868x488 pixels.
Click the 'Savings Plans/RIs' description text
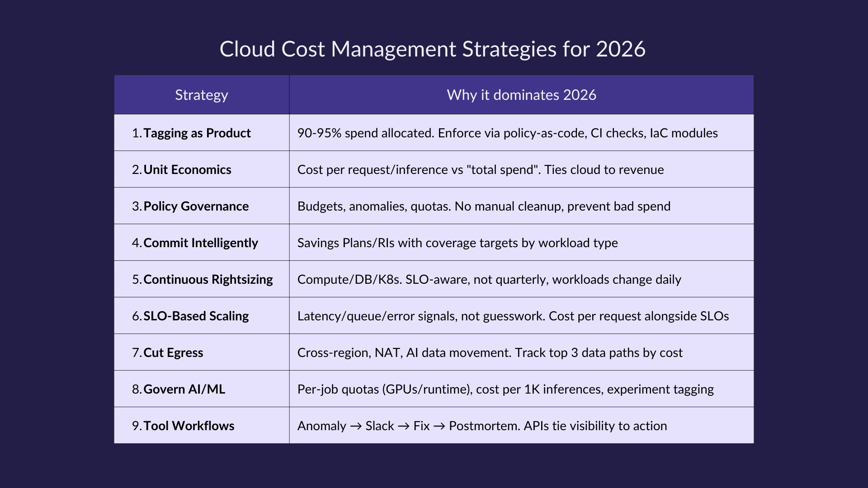tap(457, 243)
